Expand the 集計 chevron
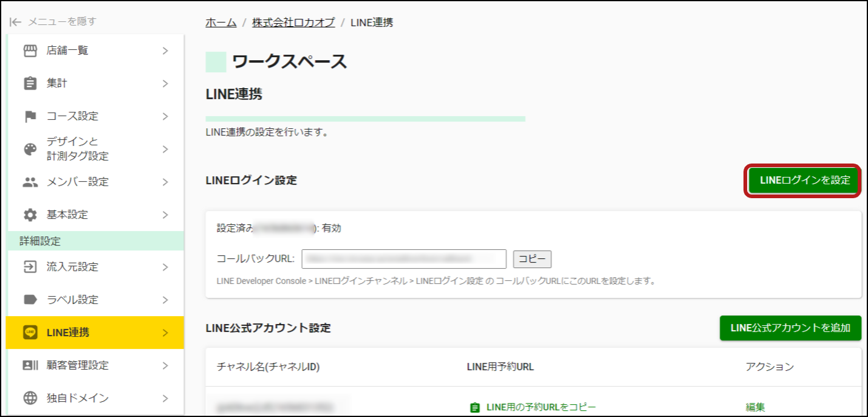Image resolution: width=868 pixels, height=417 pixels. [x=165, y=84]
